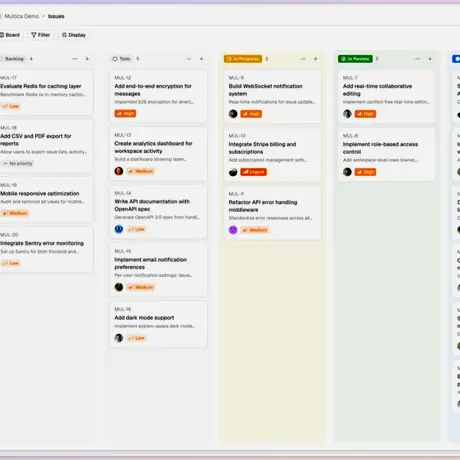Select the Issues breadcrumb
The height and width of the screenshot is (460, 460).
point(56,16)
